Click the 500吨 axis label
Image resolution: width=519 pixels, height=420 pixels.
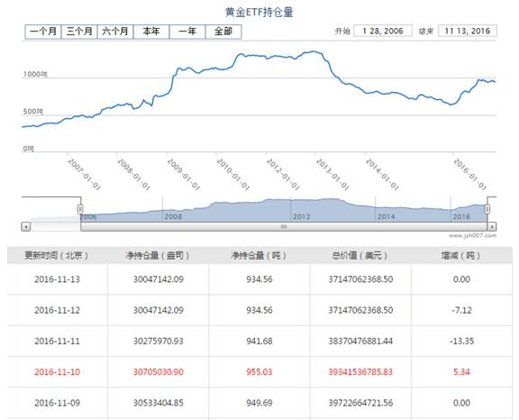pos(33,112)
